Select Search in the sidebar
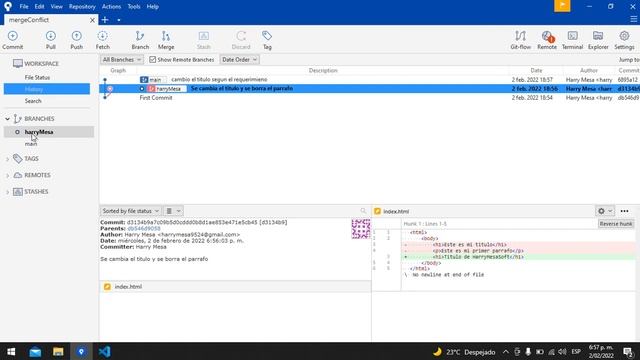This screenshot has height=360, width=640. [x=33, y=101]
